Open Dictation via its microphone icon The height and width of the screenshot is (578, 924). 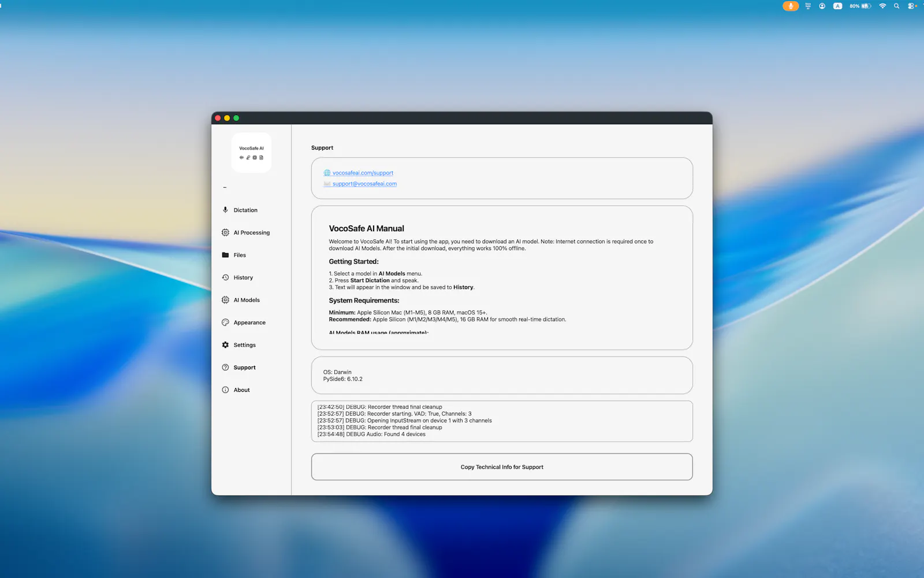225,210
